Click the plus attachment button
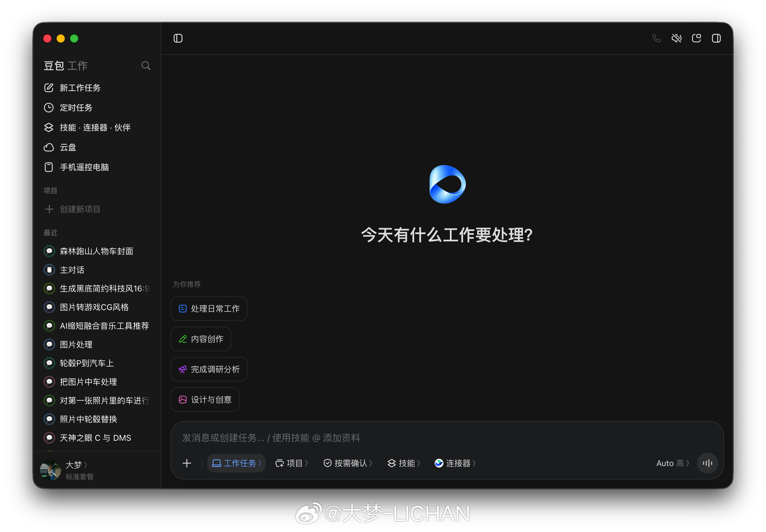This screenshot has height=532, width=766. (187, 463)
